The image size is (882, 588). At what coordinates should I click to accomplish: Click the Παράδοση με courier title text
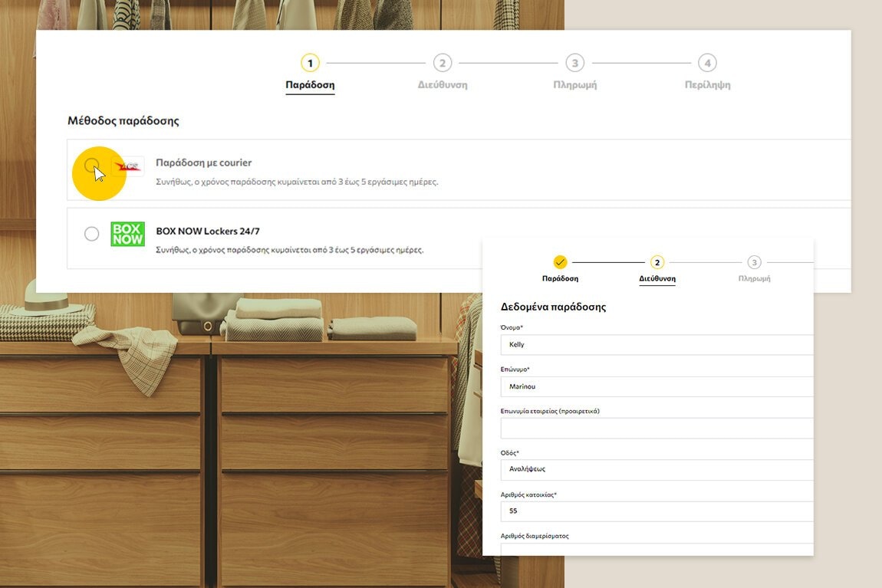point(203,163)
